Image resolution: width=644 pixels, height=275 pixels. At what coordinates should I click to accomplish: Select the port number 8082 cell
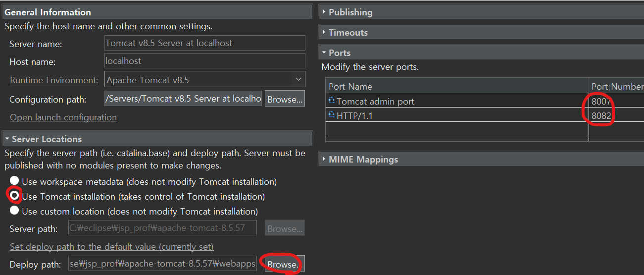pyautogui.click(x=616, y=115)
